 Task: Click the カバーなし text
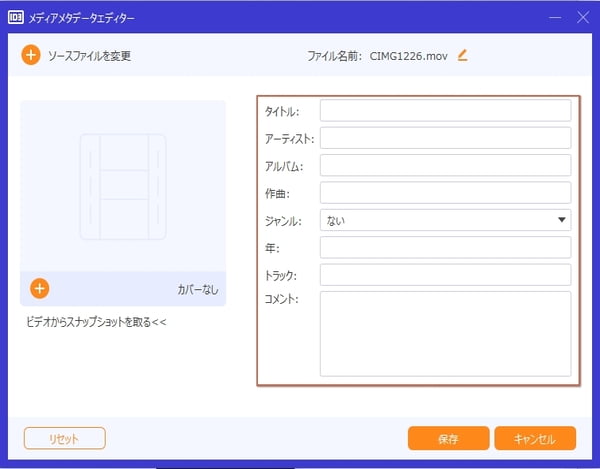[197, 289]
